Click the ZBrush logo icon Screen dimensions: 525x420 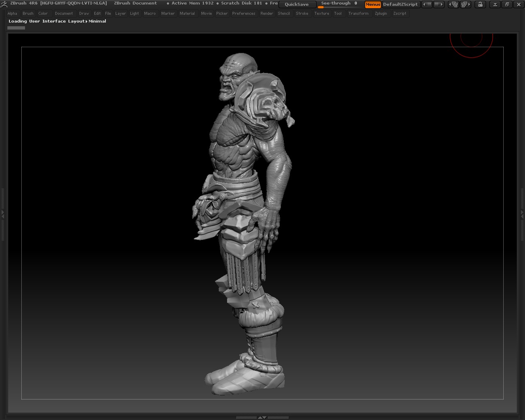[x=4, y=4]
